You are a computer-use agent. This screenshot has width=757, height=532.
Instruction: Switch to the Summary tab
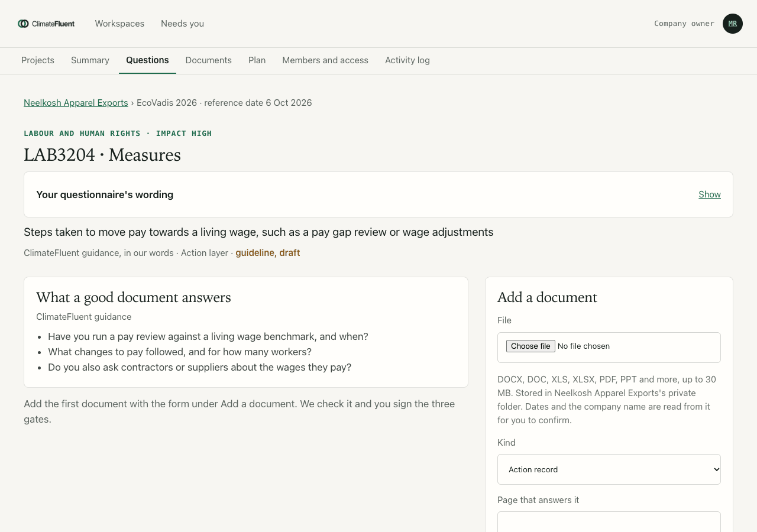coord(90,60)
